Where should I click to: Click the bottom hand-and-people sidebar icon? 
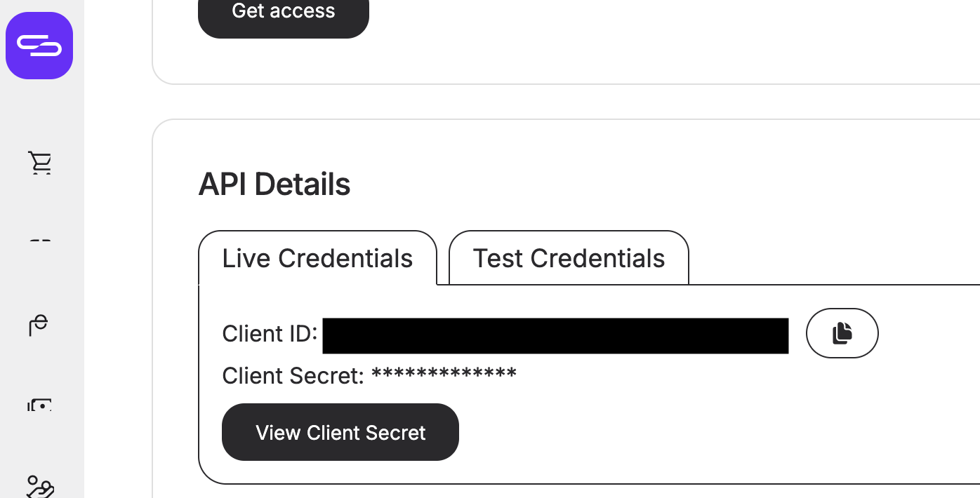click(40, 486)
